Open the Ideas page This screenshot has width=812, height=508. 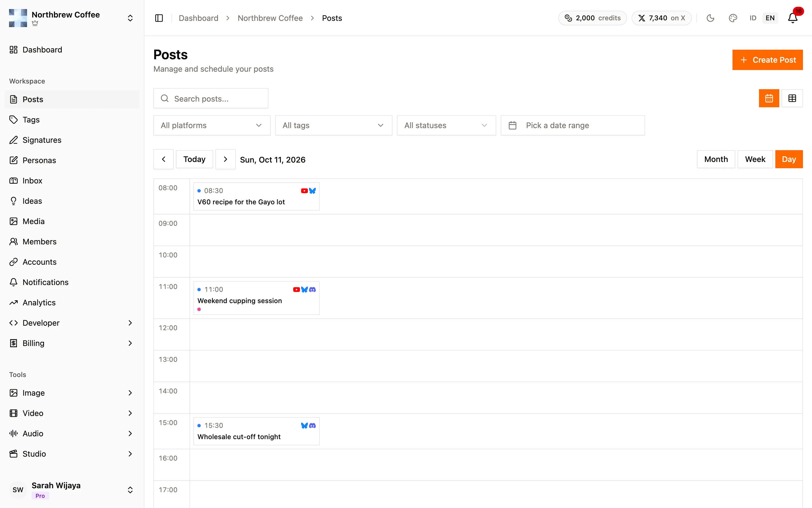[x=71, y=201]
